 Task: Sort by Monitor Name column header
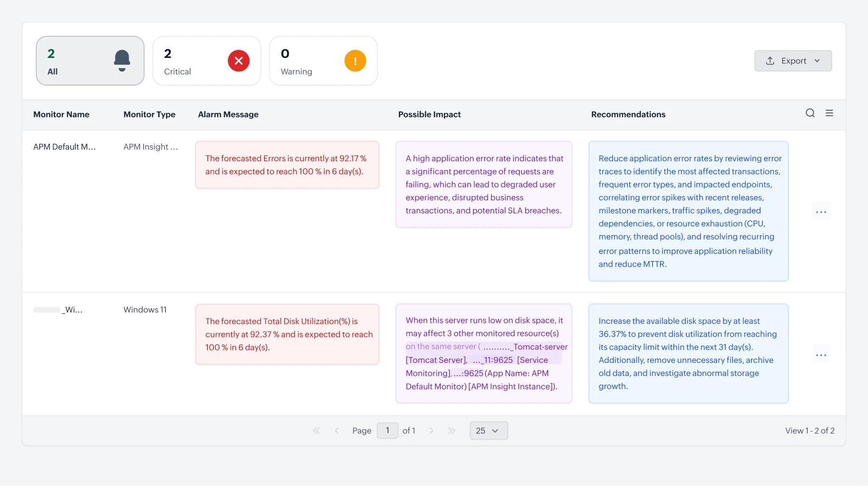[x=61, y=114]
